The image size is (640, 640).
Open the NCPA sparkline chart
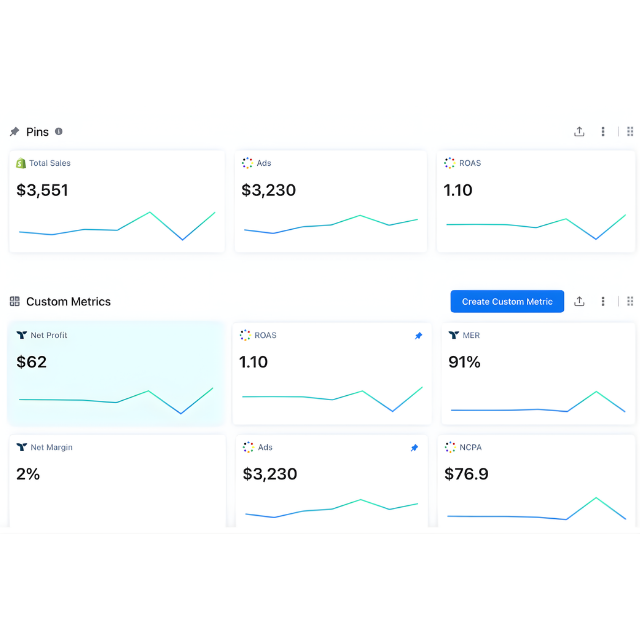pos(536,509)
